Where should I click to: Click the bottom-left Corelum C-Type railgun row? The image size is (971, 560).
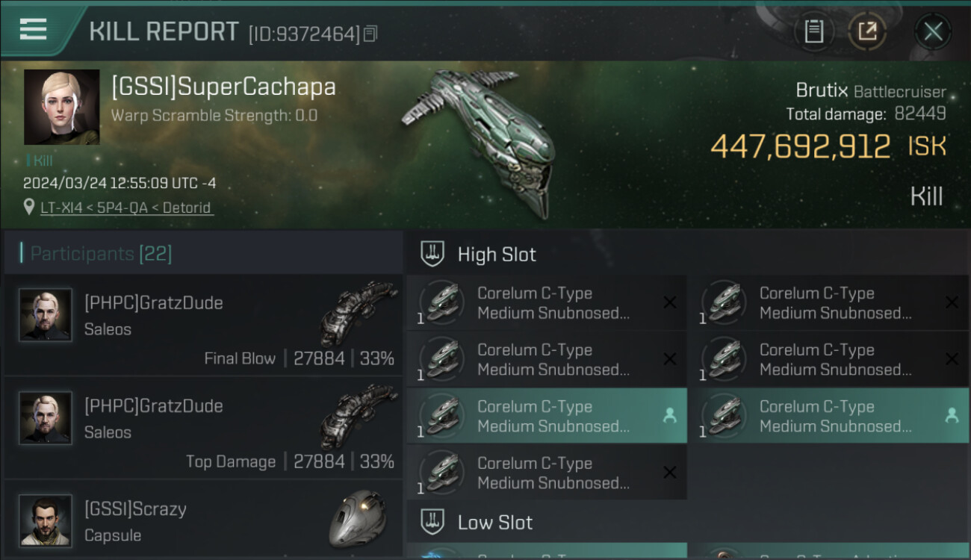[x=546, y=473]
